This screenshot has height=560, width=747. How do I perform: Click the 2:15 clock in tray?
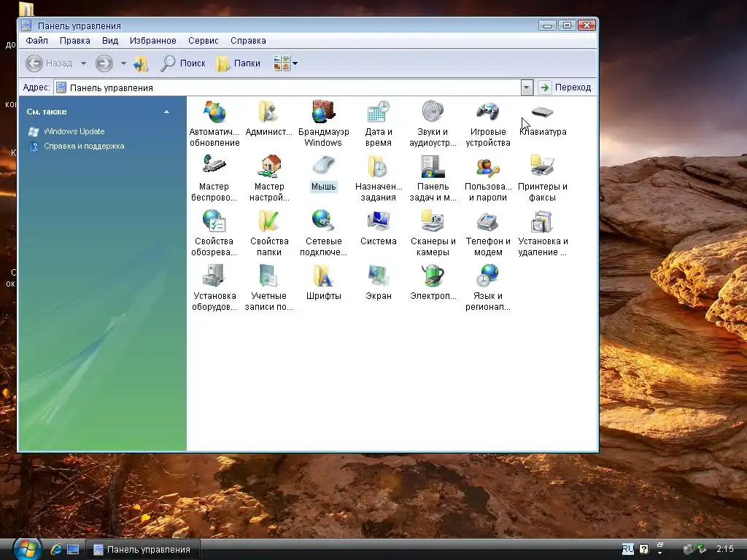(x=725, y=549)
